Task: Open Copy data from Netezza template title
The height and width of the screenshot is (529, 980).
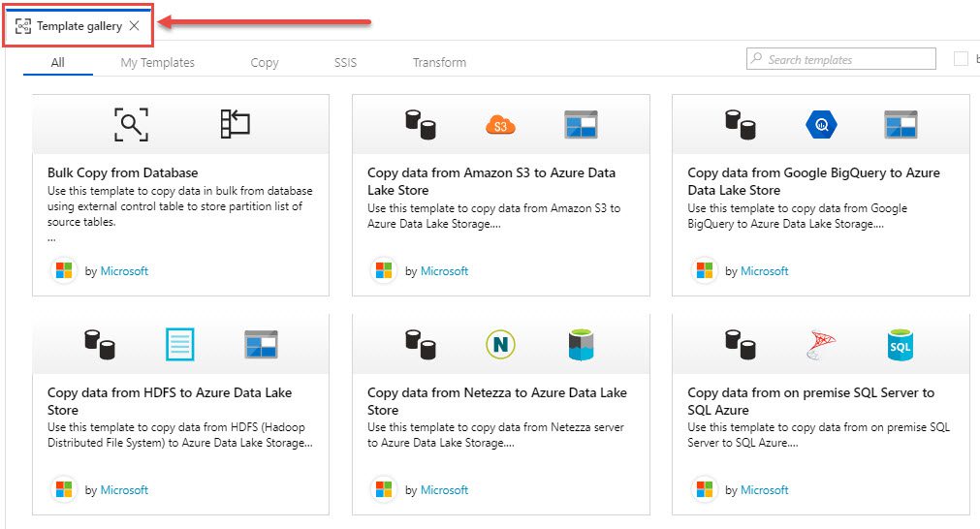Action: (x=497, y=401)
